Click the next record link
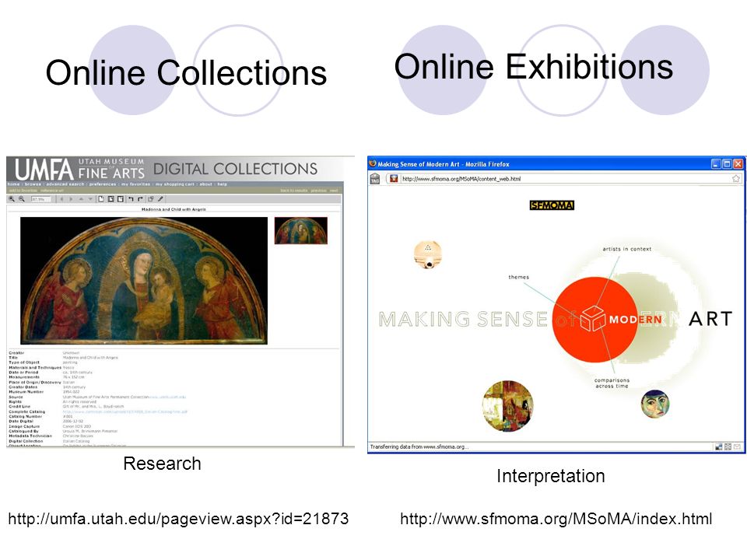Image resolution: width=747 pixels, height=560 pixels. click(x=334, y=191)
